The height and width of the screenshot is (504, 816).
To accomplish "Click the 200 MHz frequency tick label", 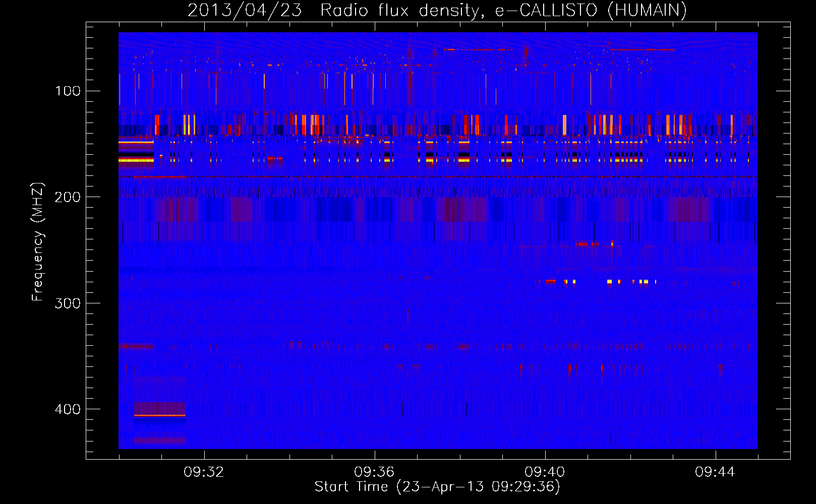I will (x=68, y=197).
